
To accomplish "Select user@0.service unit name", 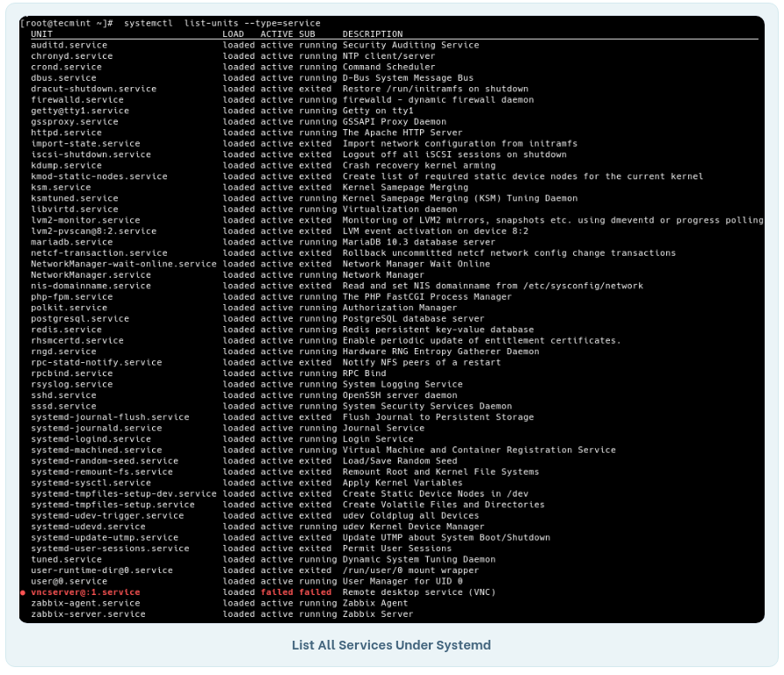I will point(69,582).
